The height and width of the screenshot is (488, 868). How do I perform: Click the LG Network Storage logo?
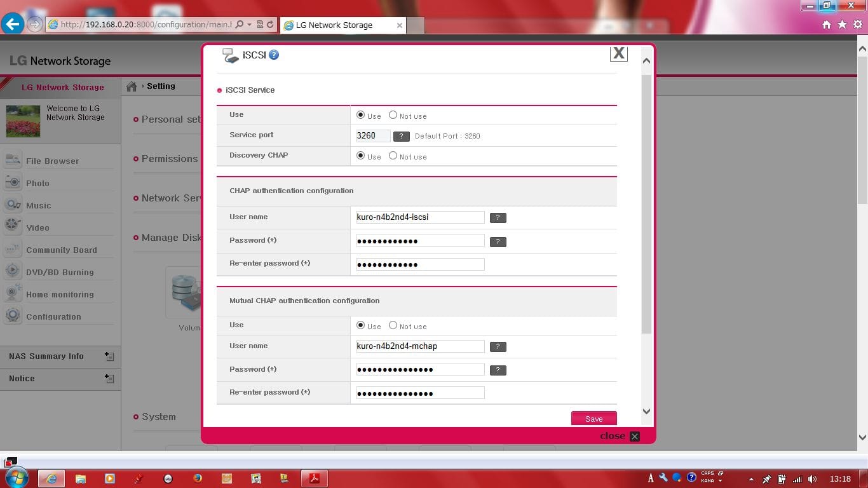tap(60, 61)
